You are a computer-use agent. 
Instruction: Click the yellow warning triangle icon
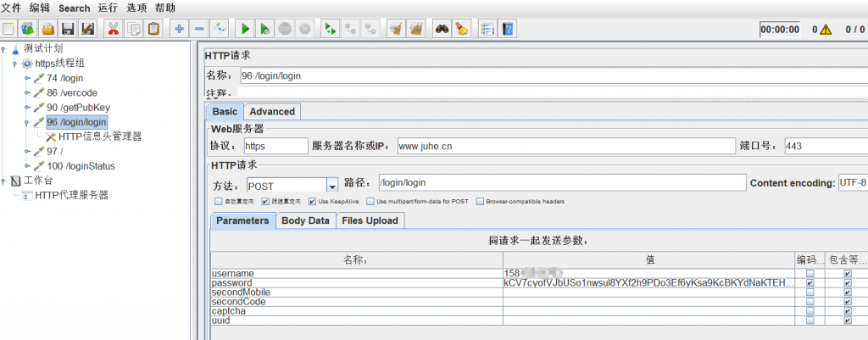826,30
